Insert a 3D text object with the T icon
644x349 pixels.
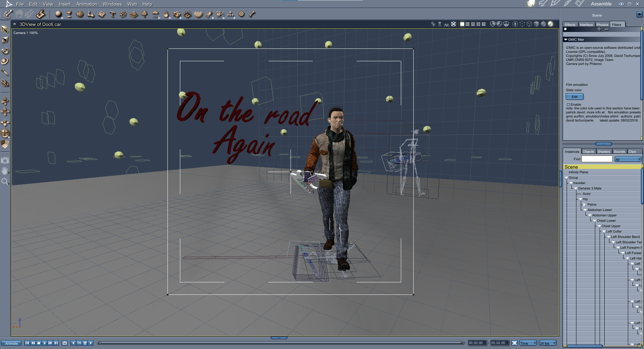coord(113,14)
